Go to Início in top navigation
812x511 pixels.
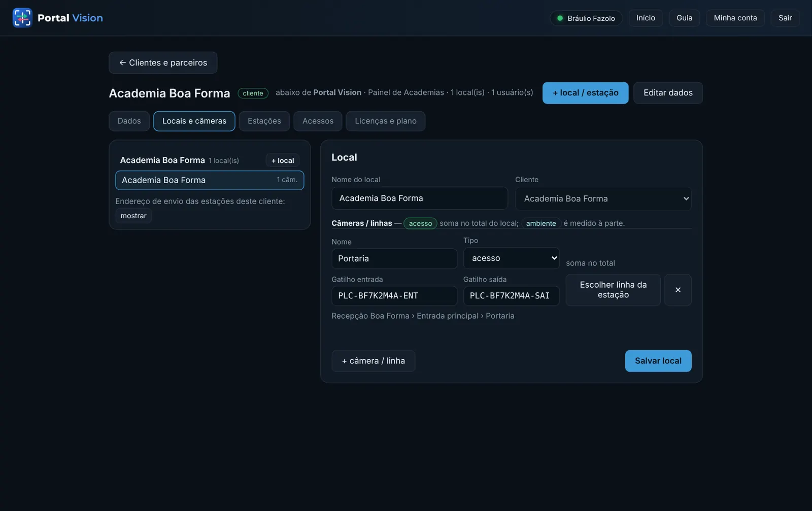click(x=646, y=18)
